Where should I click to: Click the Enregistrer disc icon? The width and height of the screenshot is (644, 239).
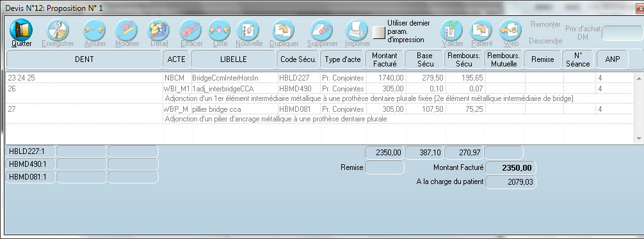[x=58, y=30]
